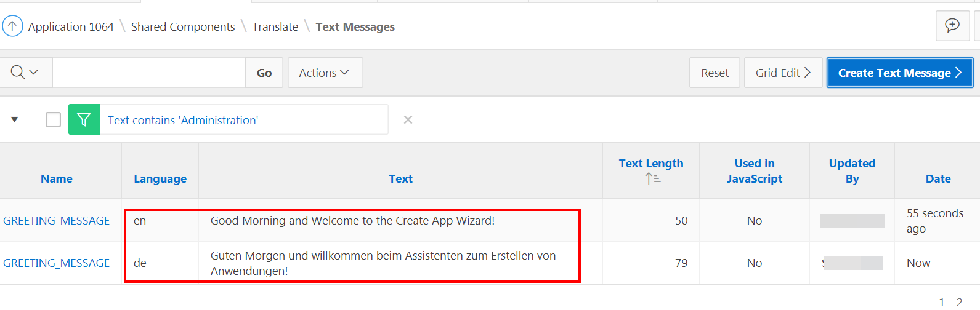Remove the 'Administration' filter with X
The height and width of the screenshot is (310, 980).
coord(408,120)
